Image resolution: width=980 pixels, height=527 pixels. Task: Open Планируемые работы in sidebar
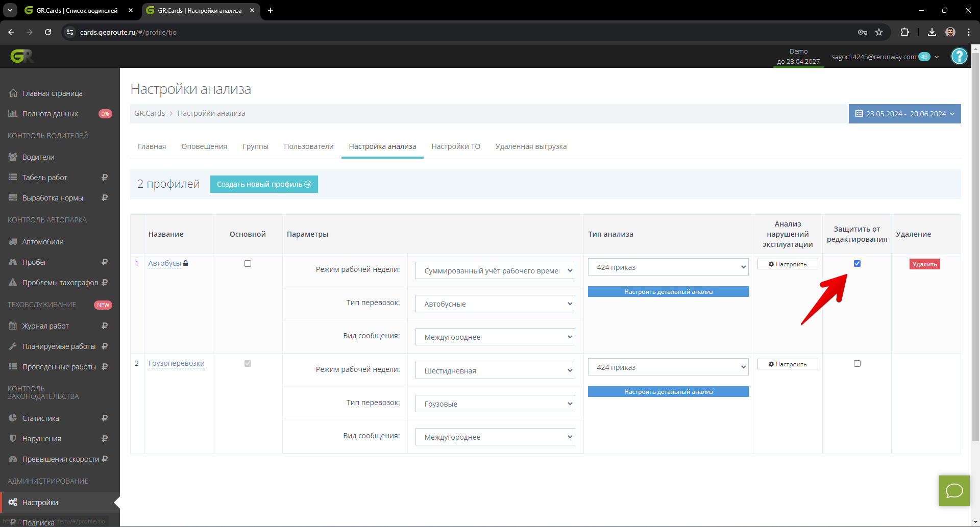tap(60, 346)
